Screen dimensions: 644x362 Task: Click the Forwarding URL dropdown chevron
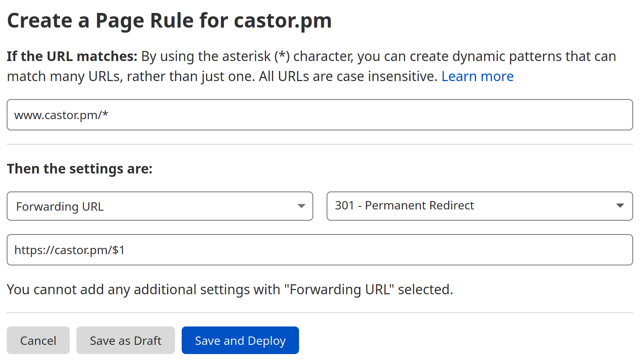(x=302, y=206)
